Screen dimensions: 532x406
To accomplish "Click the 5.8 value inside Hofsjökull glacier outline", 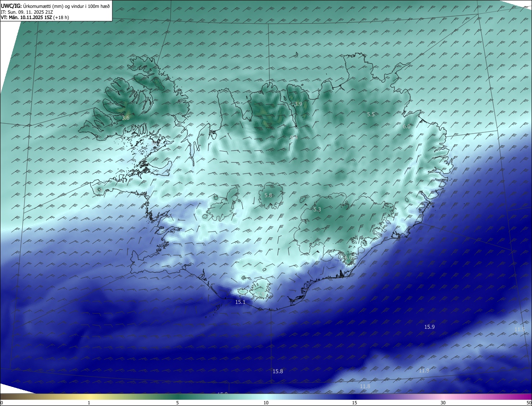I will click(x=268, y=195).
